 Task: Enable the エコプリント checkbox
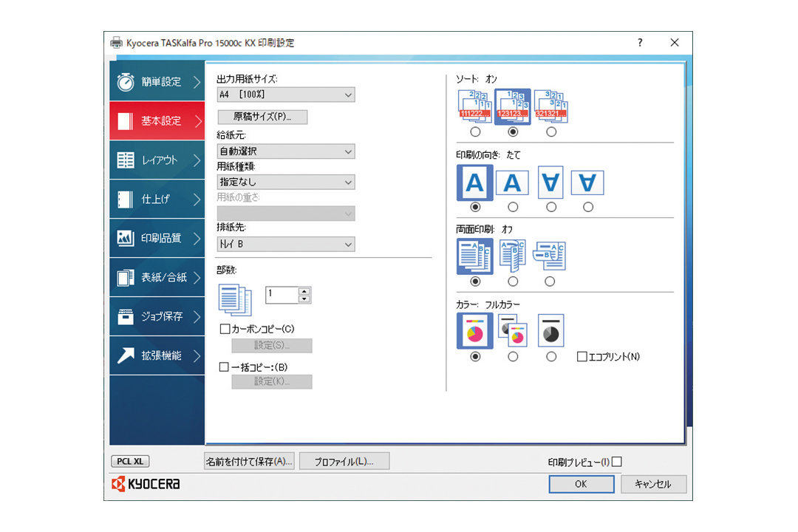coord(582,356)
